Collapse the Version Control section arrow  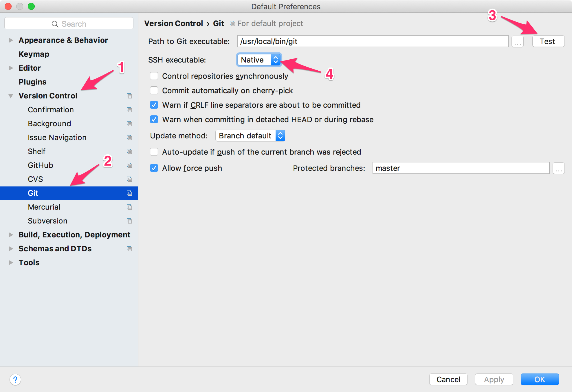[x=11, y=96]
